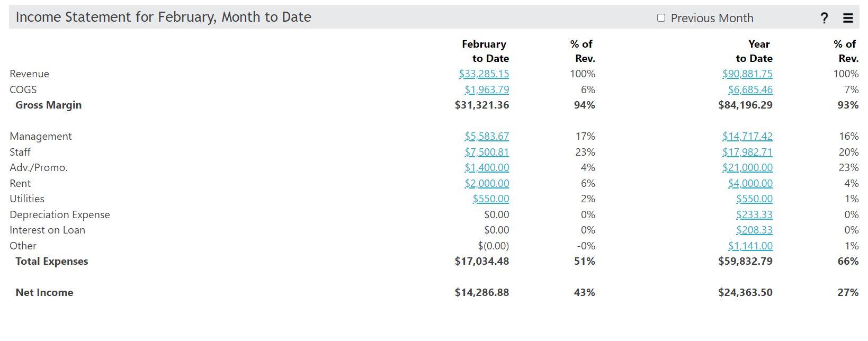Open Staff yearly total $17,982.71

(747, 152)
